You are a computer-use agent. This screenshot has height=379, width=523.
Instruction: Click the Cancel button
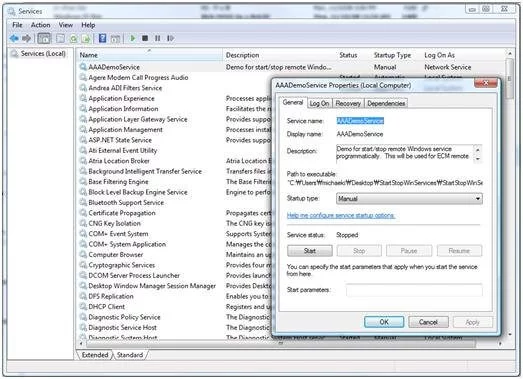(428, 322)
